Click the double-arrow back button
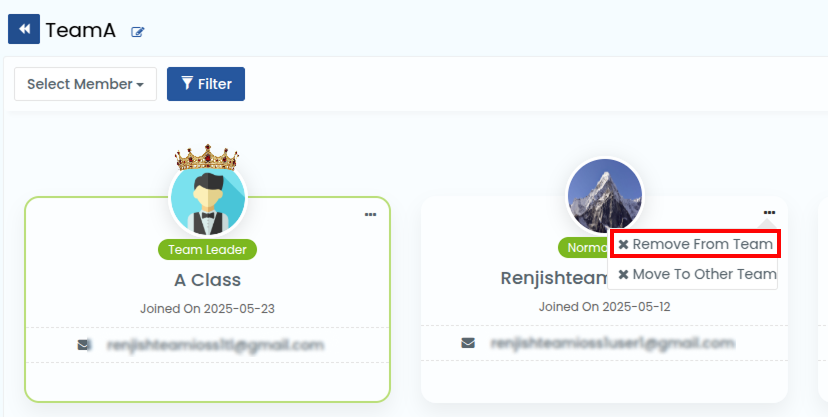 pos(24,29)
